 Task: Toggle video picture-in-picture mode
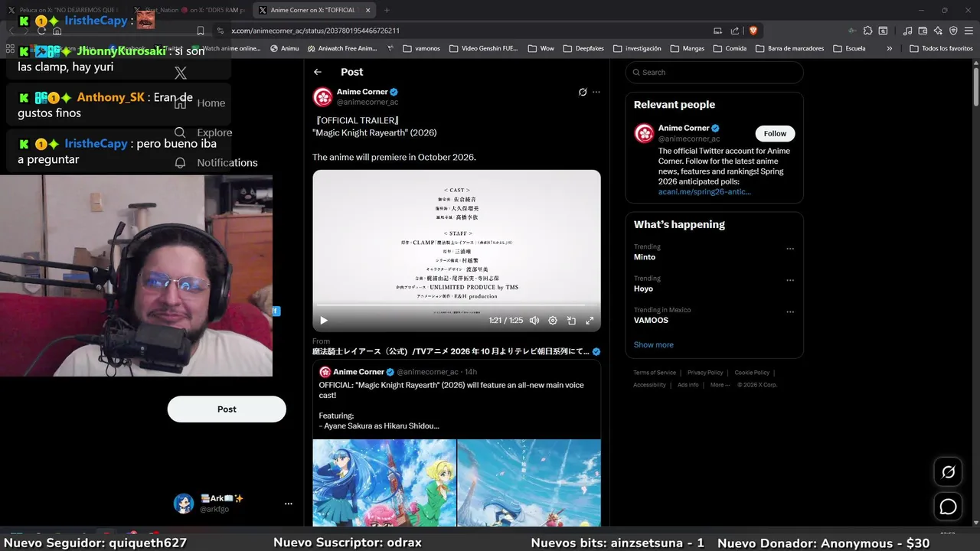tap(571, 321)
